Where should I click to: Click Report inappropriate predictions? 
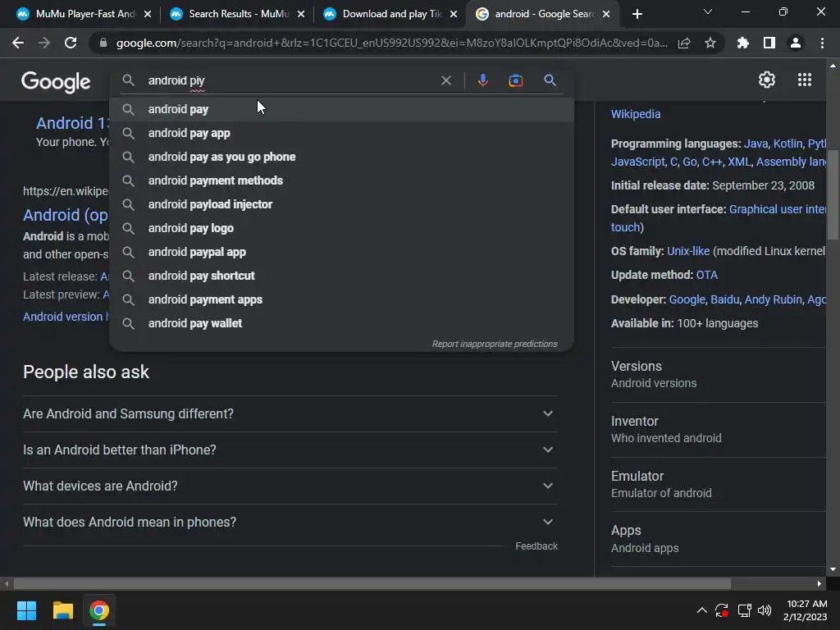pos(495,344)
